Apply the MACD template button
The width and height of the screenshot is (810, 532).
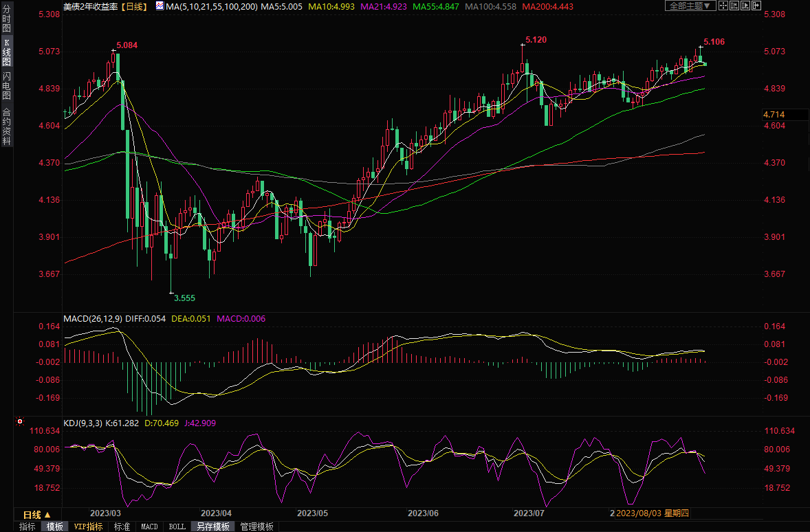[149, 527]
